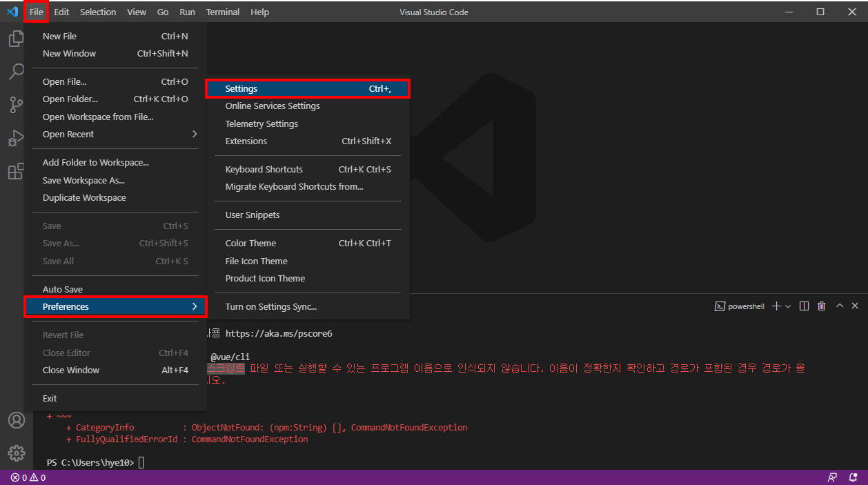
Task: Select Exit in File menu
Action: pos(115,399)
